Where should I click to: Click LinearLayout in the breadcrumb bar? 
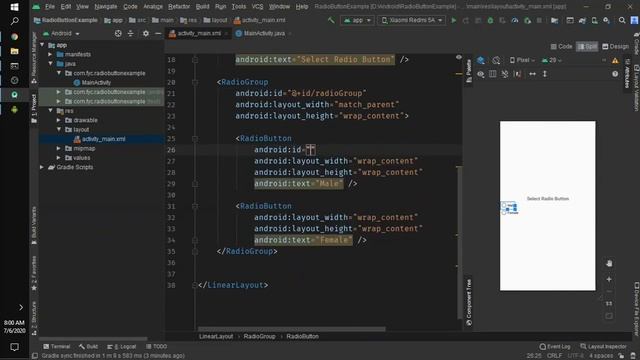(x=216, y=336)
